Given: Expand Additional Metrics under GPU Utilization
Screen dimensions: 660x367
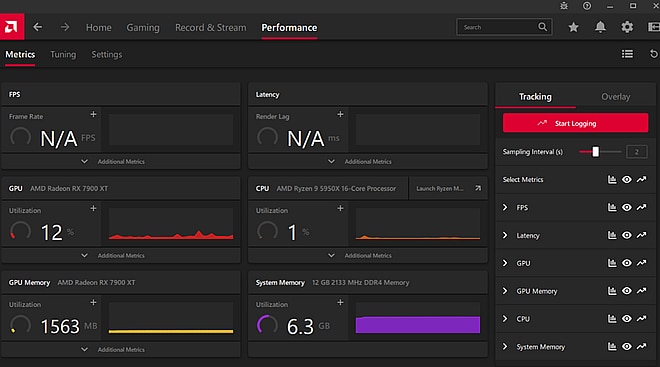Looking at the screenshot, I should tap(121, 255).
